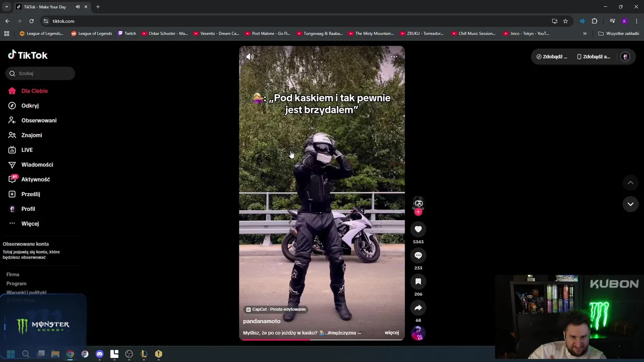Like the video with heart icon

click(418, 229)
